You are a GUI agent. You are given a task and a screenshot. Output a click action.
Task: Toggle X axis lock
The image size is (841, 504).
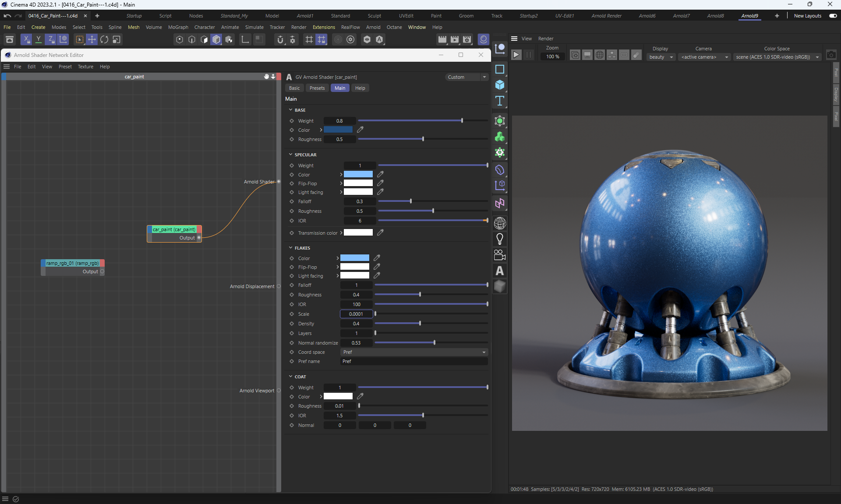pos(26,39)
